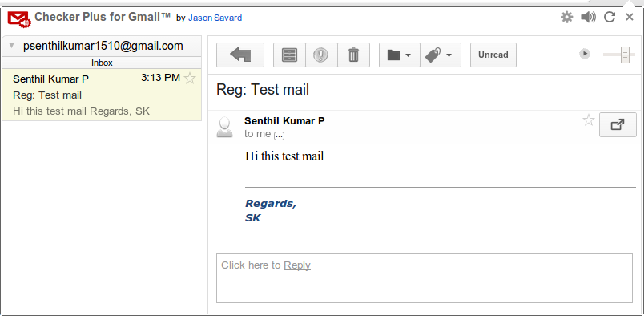
Task: Click the snippet 'Hi this test mail Regards, SK'
Action: pos(82,111)
